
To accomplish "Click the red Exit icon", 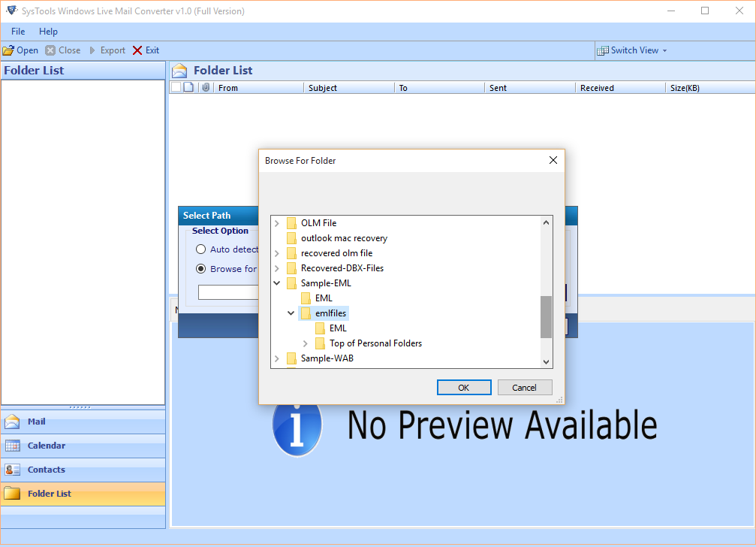I will point(137,50).
